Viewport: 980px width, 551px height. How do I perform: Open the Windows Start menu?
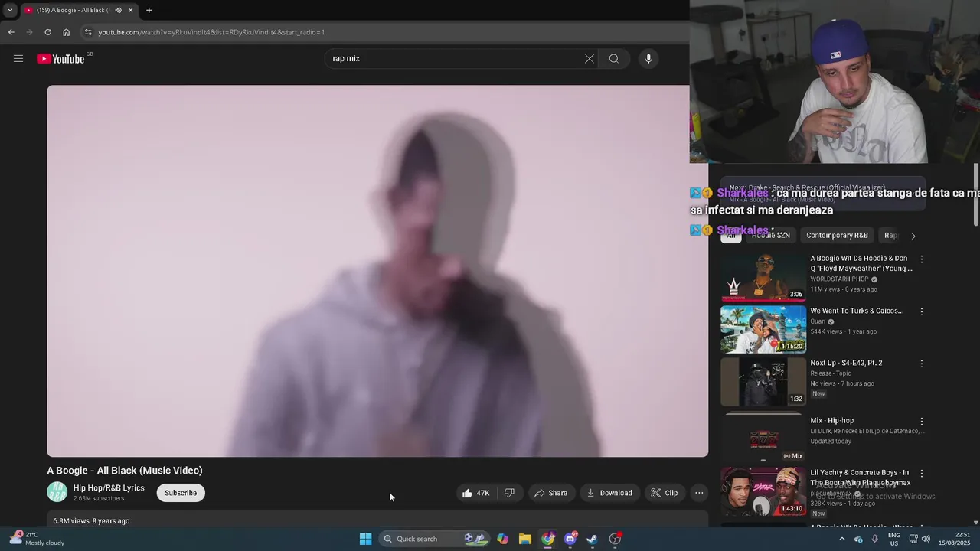365,539
